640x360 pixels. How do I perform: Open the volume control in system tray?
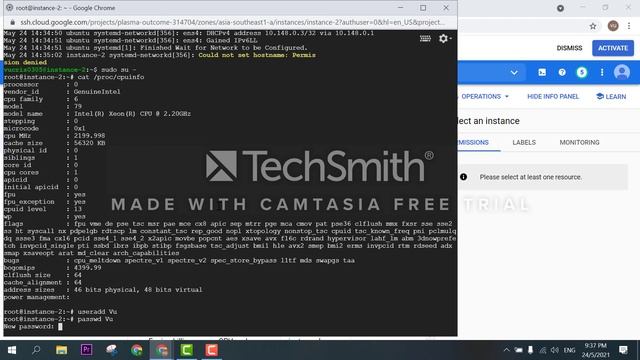(x=554, y=350)
